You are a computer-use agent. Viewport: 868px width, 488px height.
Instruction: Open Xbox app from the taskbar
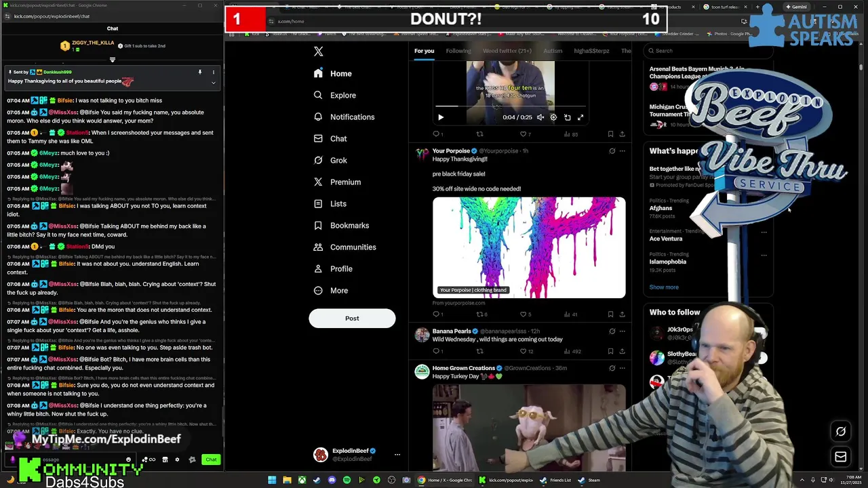click(302, 480)
